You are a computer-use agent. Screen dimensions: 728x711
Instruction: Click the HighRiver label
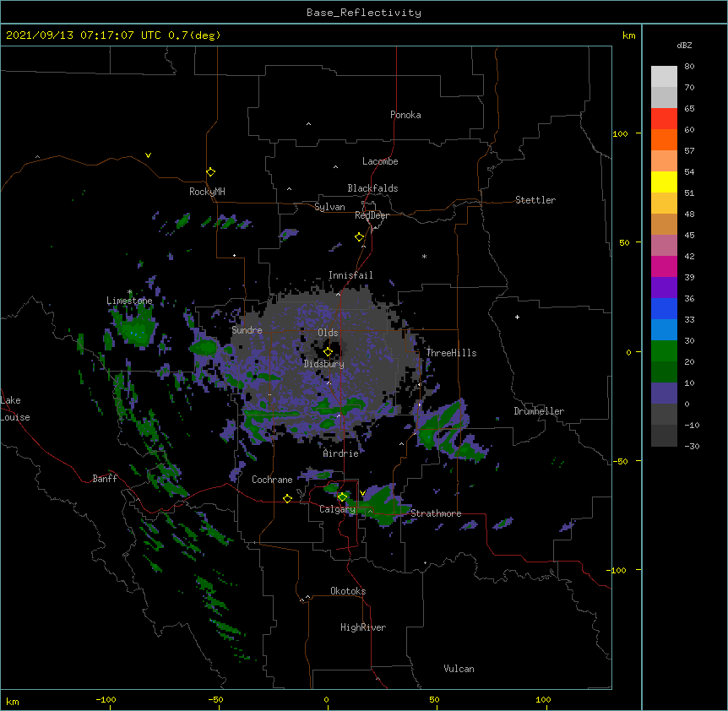[363, 627]
